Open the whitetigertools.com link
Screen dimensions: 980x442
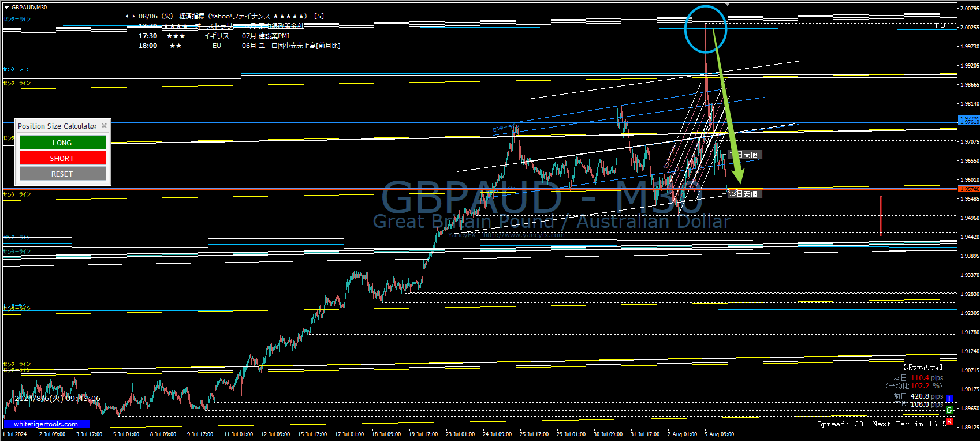(46, 424)
